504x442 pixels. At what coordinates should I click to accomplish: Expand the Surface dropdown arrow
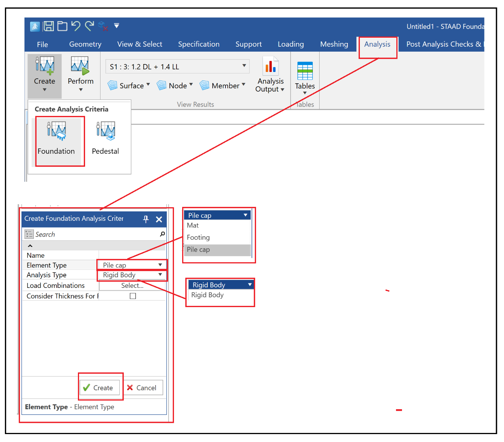tap(148, 84)
